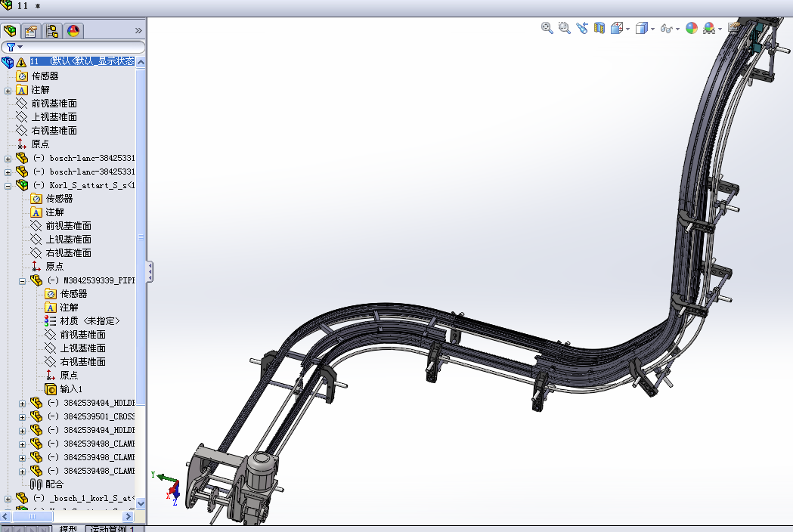
Task: Open the PropertyManager tab
Action: coord(31,31)
